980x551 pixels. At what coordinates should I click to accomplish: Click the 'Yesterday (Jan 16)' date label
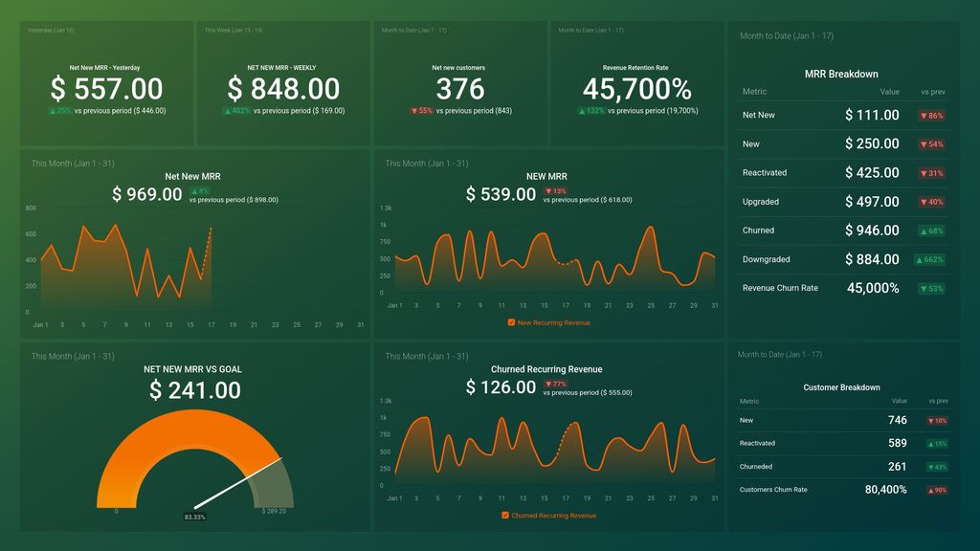coord(51,30)
